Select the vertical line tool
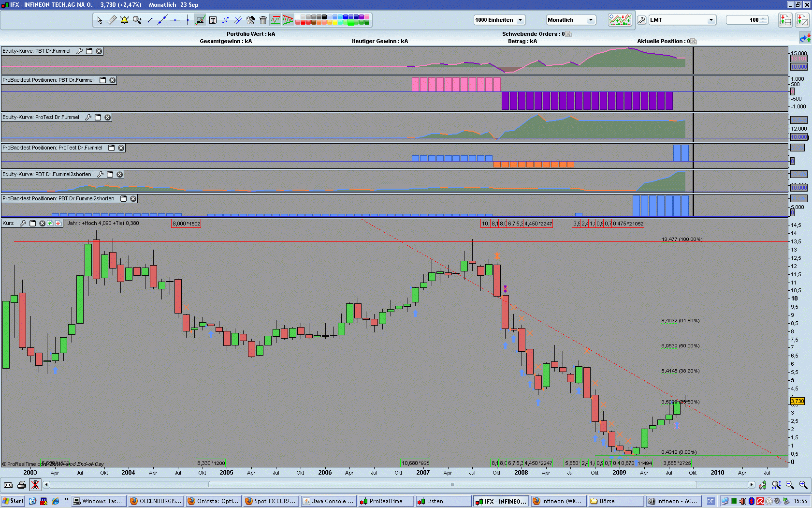 [188, 20]
